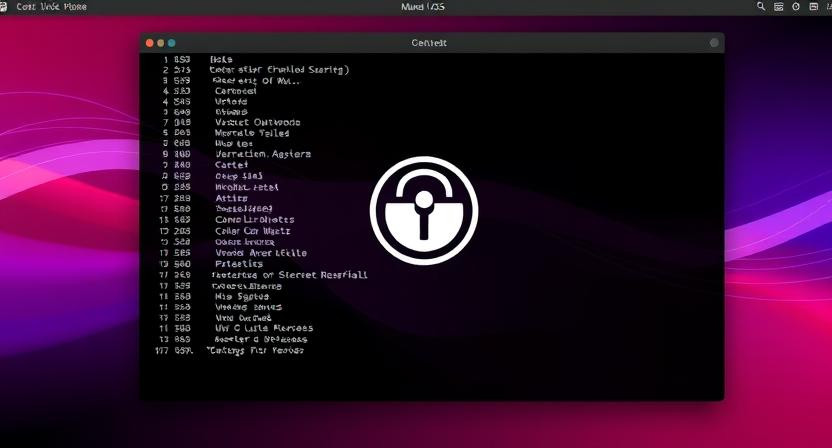Screen dimensions: 832x448
Task: Open the search magnifier in the menu bar
Action: point(762,7)
